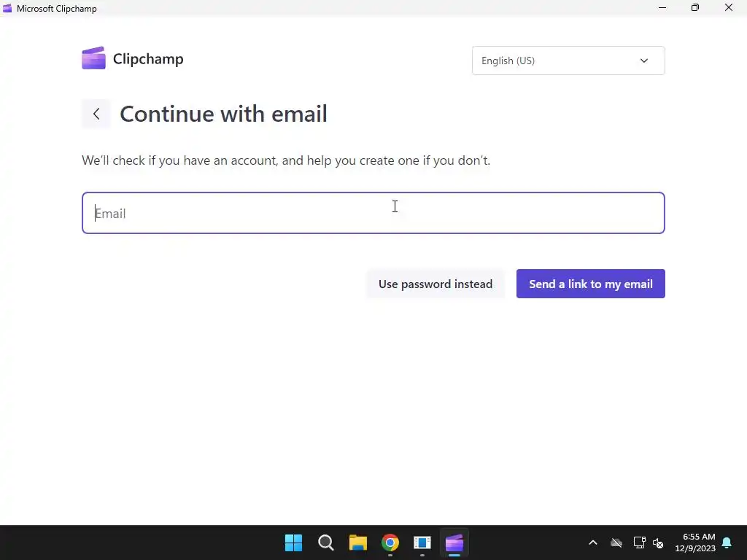Image resolution: width=747 pixels, height=560 pixels.
Task: Select Clipchamp icon in taskbar
Action: click(x=454, y=542)
